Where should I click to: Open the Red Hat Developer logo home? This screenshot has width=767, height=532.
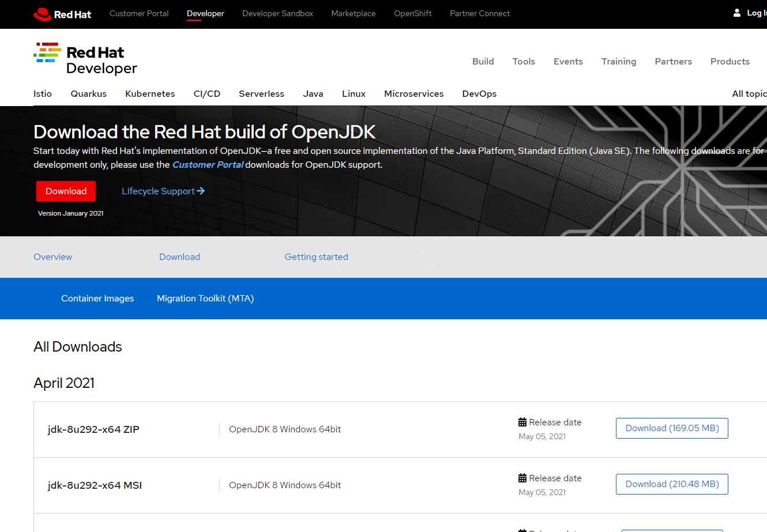click(85, 59)
